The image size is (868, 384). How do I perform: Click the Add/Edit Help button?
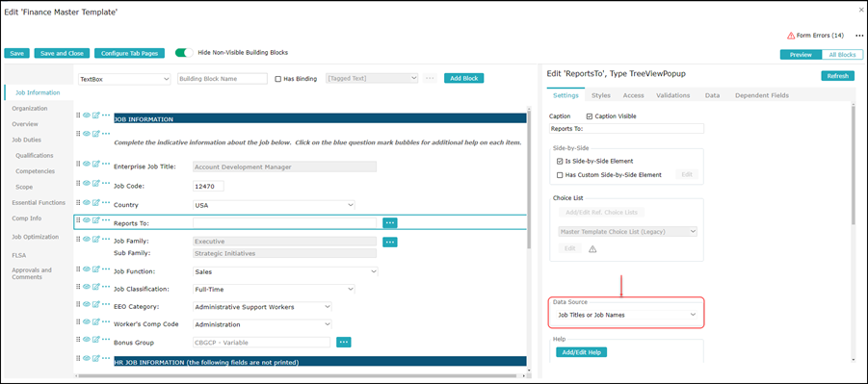[581, 352]
